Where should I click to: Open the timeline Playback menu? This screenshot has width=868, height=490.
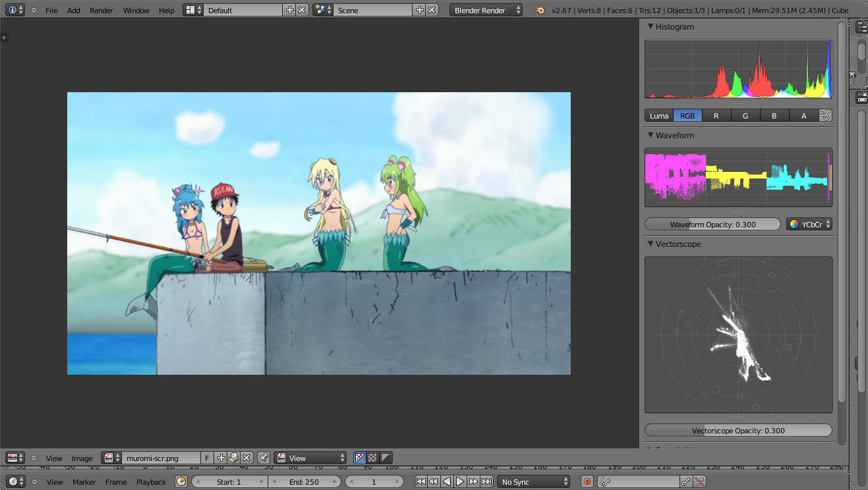152,482
